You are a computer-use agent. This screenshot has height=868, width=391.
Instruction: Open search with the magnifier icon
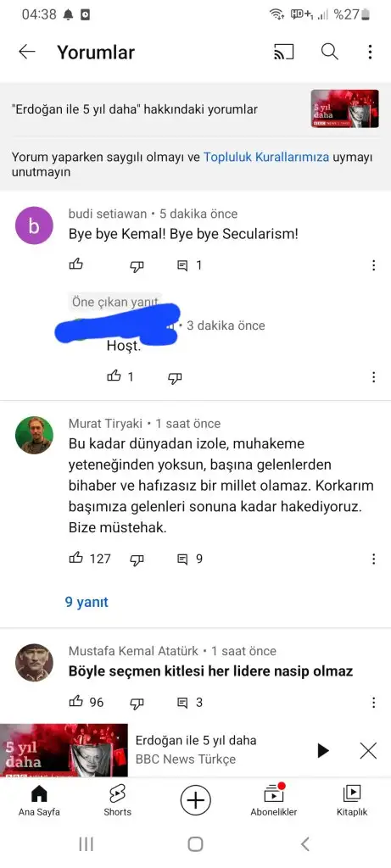[330, 52]
